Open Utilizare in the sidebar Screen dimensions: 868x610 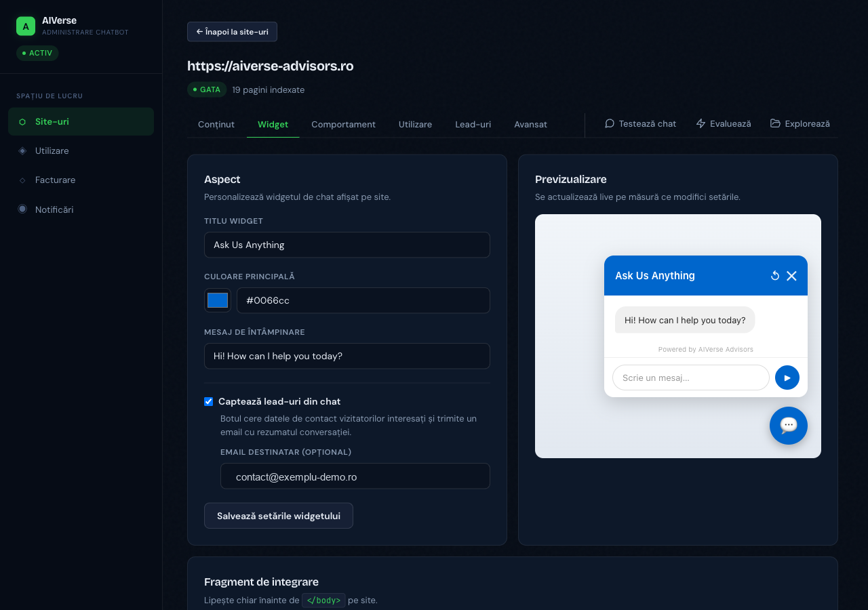81,150
